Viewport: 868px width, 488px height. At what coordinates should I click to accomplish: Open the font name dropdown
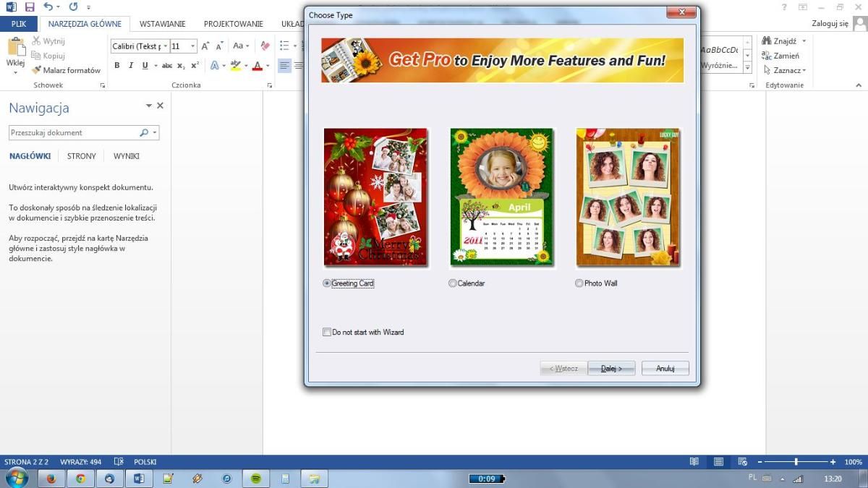click(x=166, y=46)
